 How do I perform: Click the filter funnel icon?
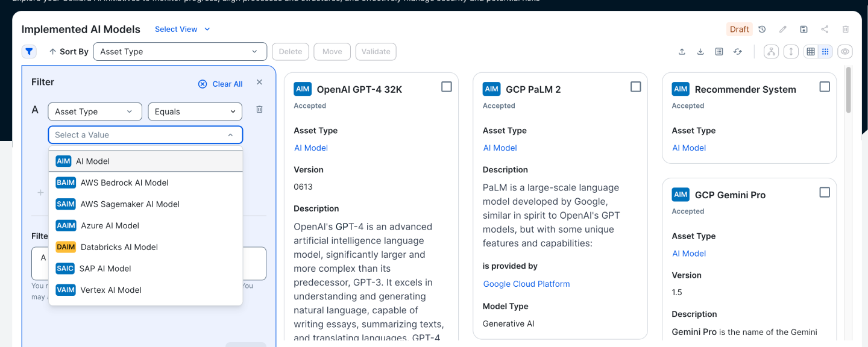(29, 52)
